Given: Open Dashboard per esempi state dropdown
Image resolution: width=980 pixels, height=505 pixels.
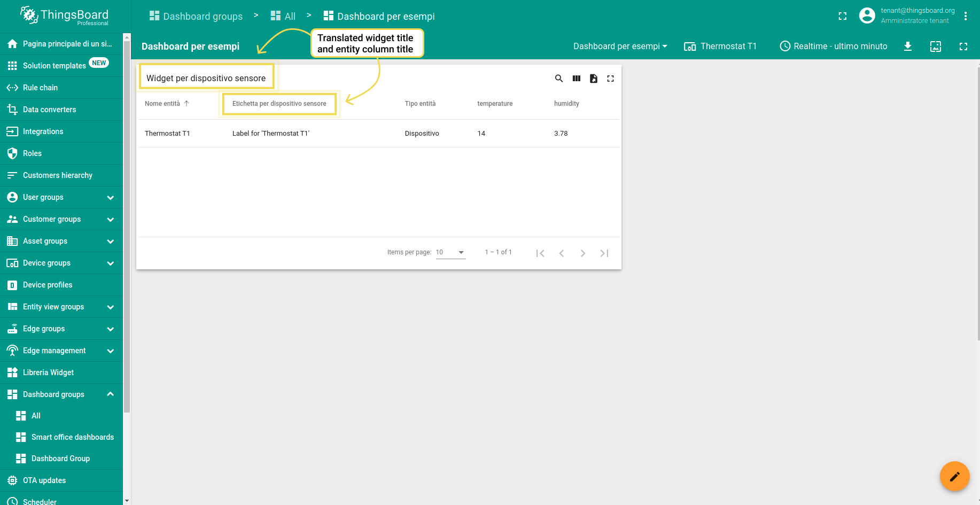Looking at the screenshot, I should (620, 46).
